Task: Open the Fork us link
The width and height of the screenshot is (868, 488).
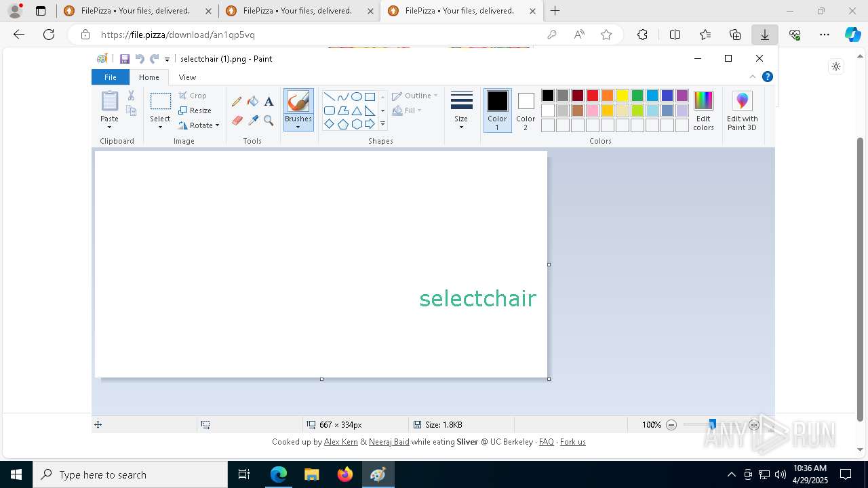Action: (x=573, y=442)
